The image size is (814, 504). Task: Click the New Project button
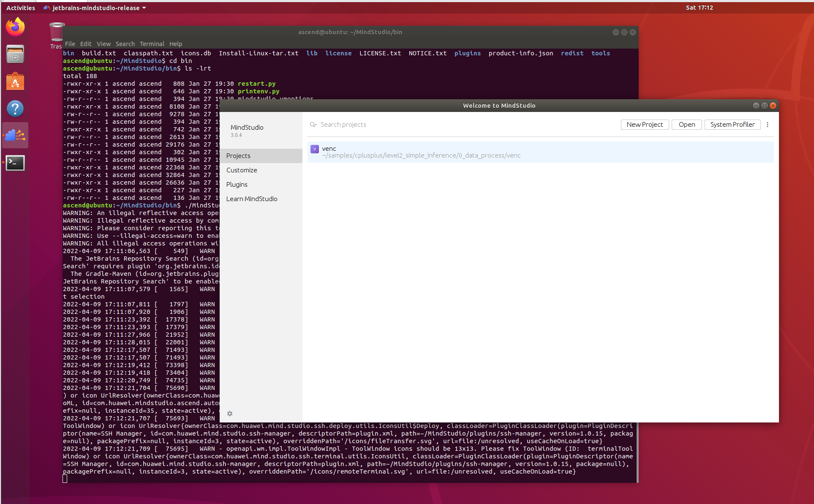[644, 125]
